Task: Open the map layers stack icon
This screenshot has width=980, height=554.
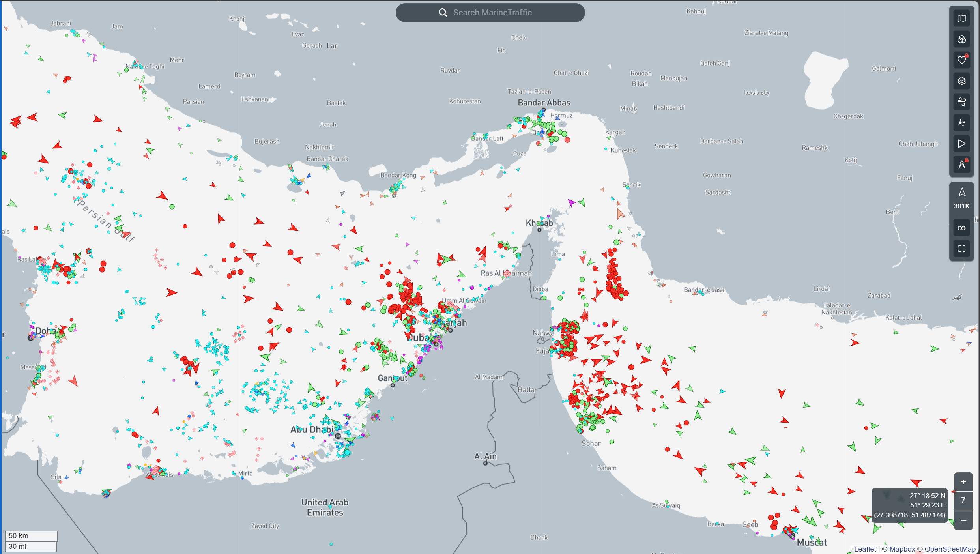Action: pos(961,81)
